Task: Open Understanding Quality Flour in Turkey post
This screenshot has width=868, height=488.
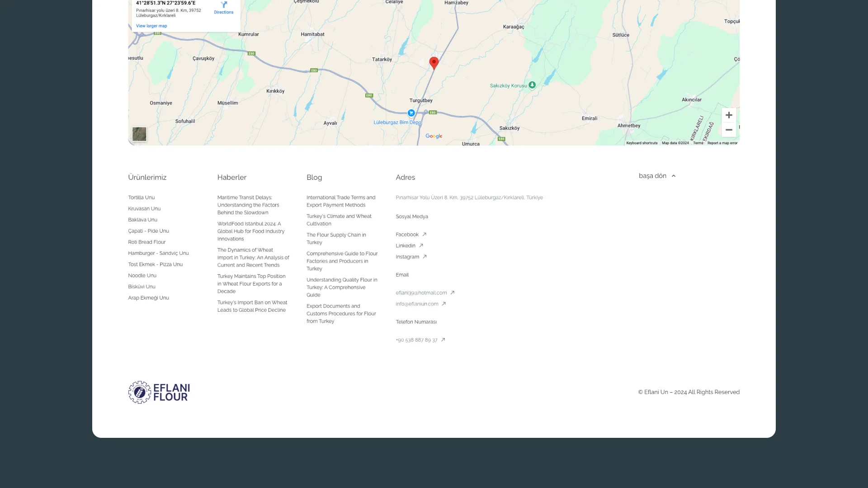Action: (x=342, y=287)
